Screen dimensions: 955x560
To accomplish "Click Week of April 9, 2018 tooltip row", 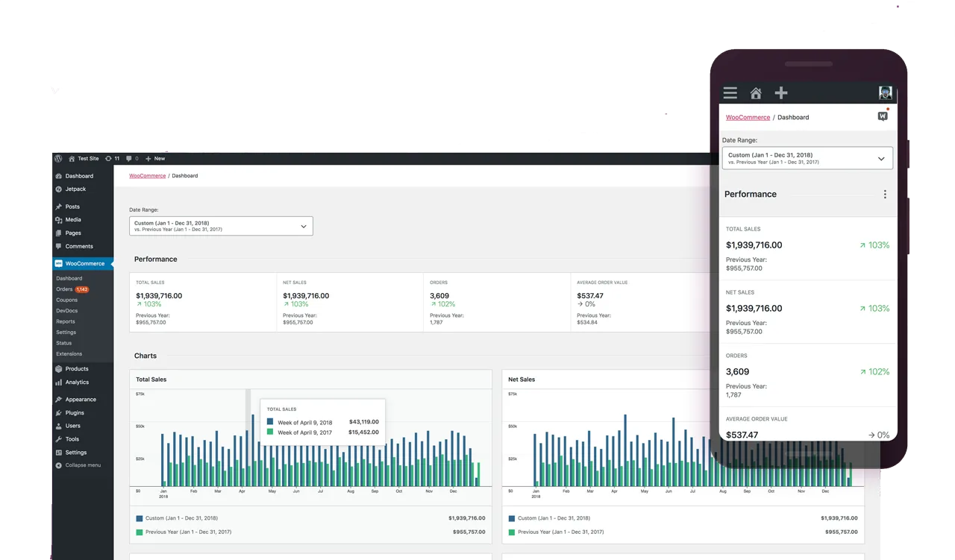I will pos(323,422).
